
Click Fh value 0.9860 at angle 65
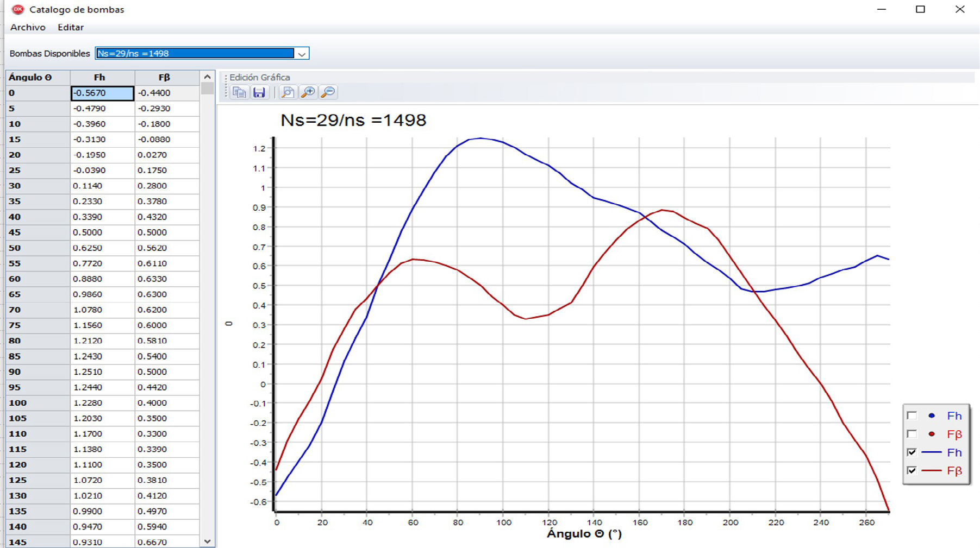tap(102, 294)
